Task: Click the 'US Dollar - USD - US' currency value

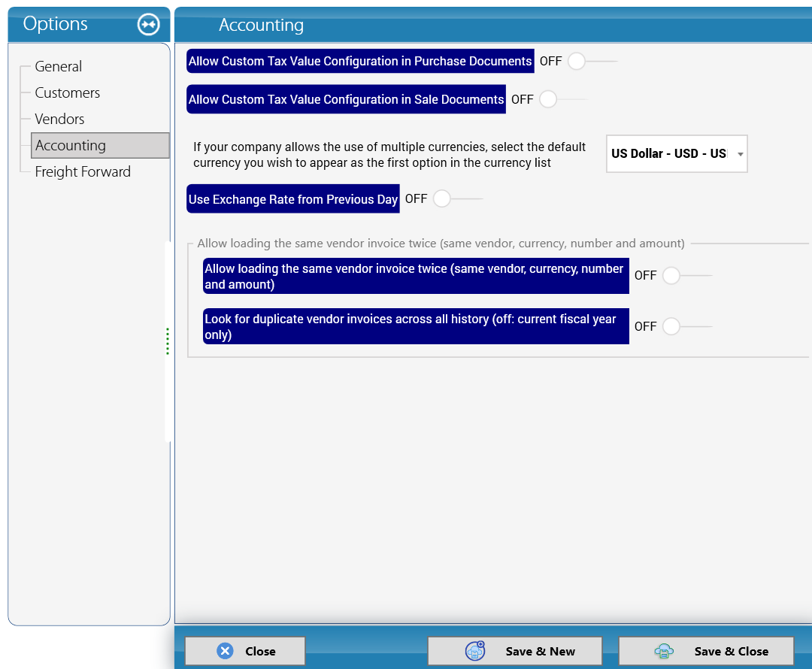Action: [668, 154]
